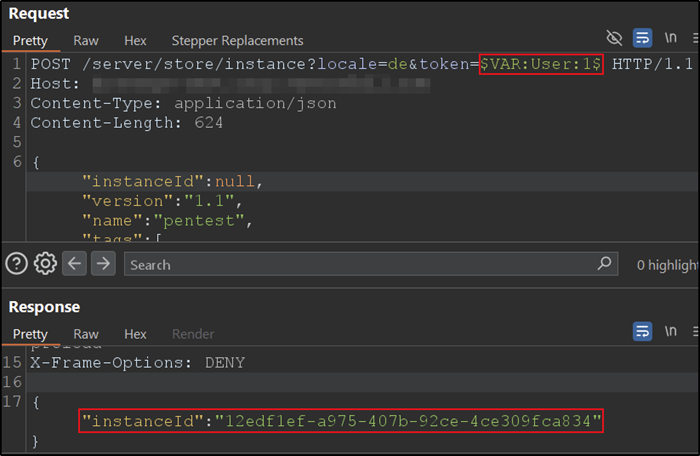Toggle line wrap in Response panel
Screen dimensions: 700x456
(x=643, y=330)
